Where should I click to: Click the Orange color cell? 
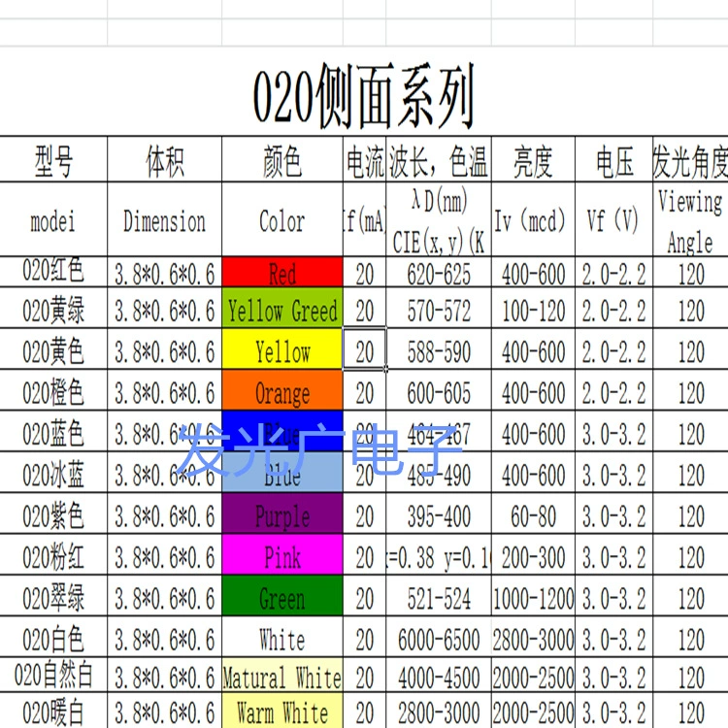click(282, 390)
